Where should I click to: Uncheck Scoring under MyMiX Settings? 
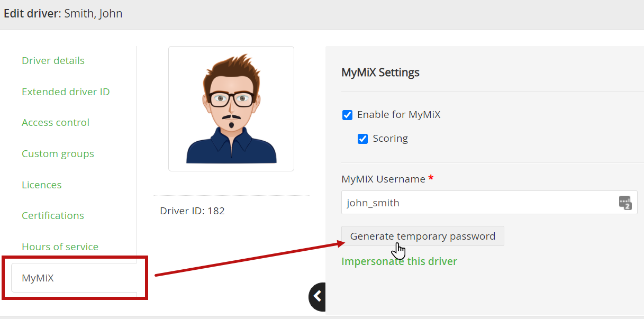coord(362,139)
